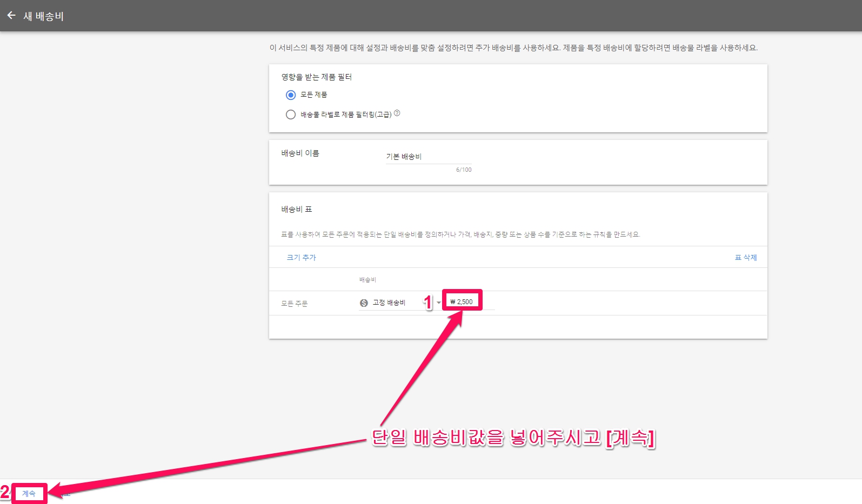Select the 모든 제품 radio button
Image resolution: width=862 pixels, height=504 pixels.
(291, 95)
